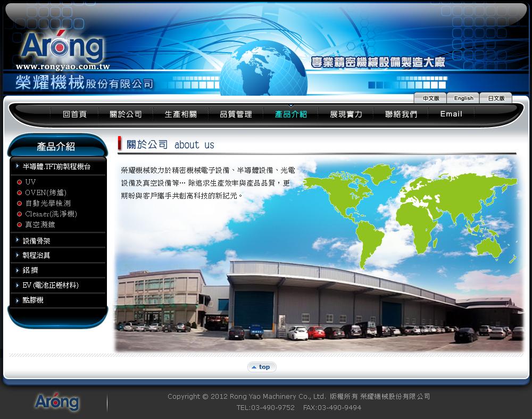Expand the 點膠機 arrow
The height and width of the screenshot is (419, 532).
coord(18,300)
